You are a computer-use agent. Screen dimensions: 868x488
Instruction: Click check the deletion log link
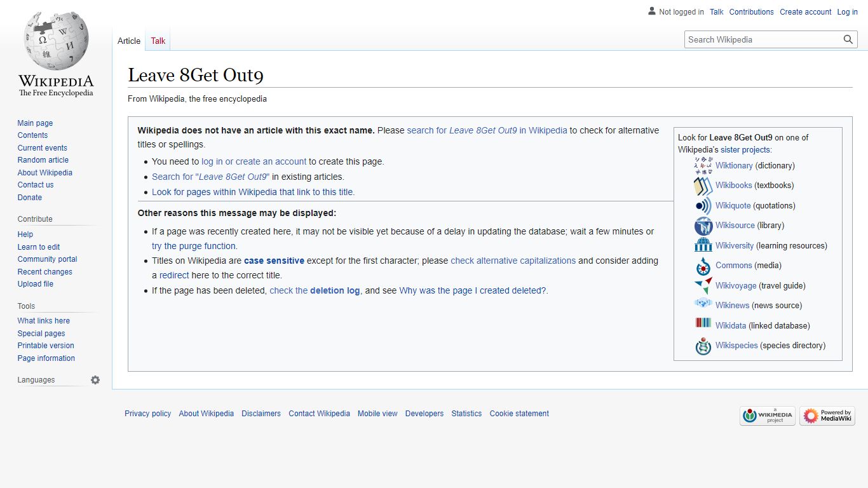pos(315,290)
